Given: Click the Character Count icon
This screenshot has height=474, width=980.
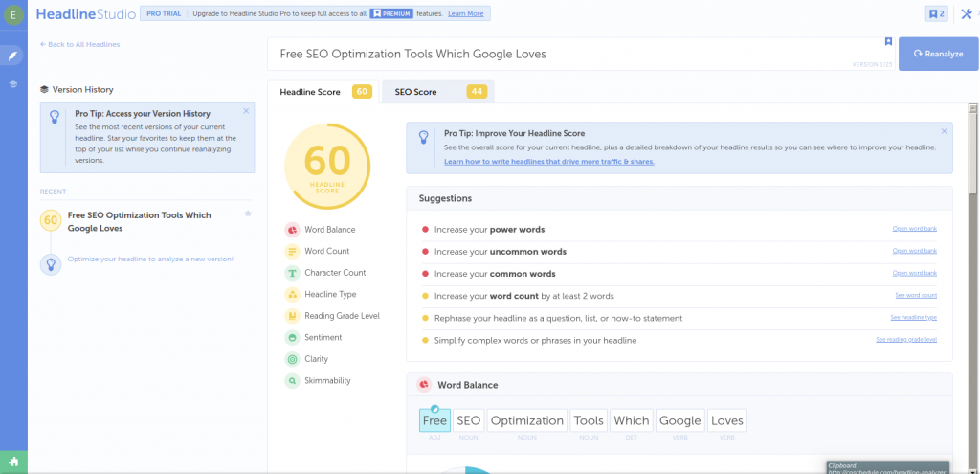Looking at the screenshot, I should [x=292, y=273].
